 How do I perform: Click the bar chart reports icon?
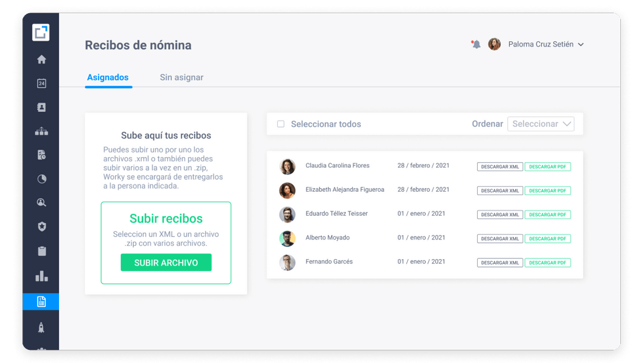click(41, 275)
